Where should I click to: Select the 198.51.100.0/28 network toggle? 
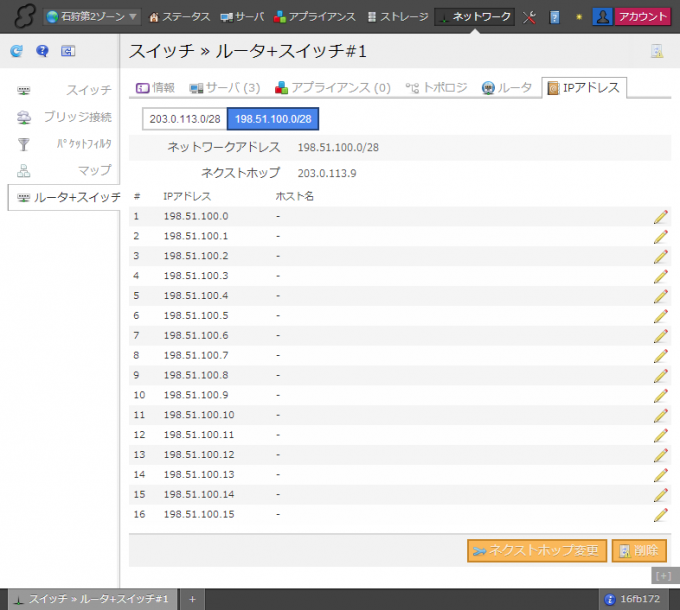pyautogui.click(x=273, y=119)
